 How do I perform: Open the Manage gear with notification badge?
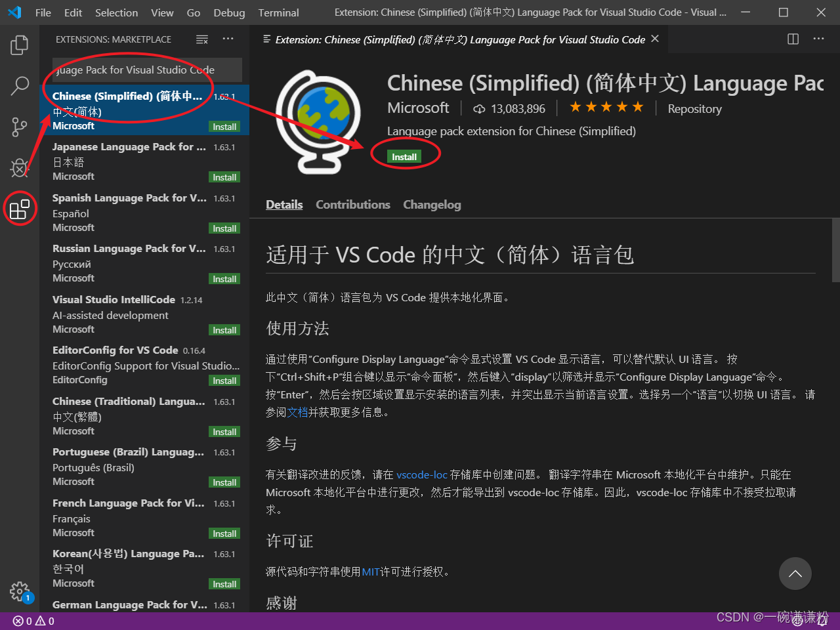pyautogui.click(x=20, y=591)
